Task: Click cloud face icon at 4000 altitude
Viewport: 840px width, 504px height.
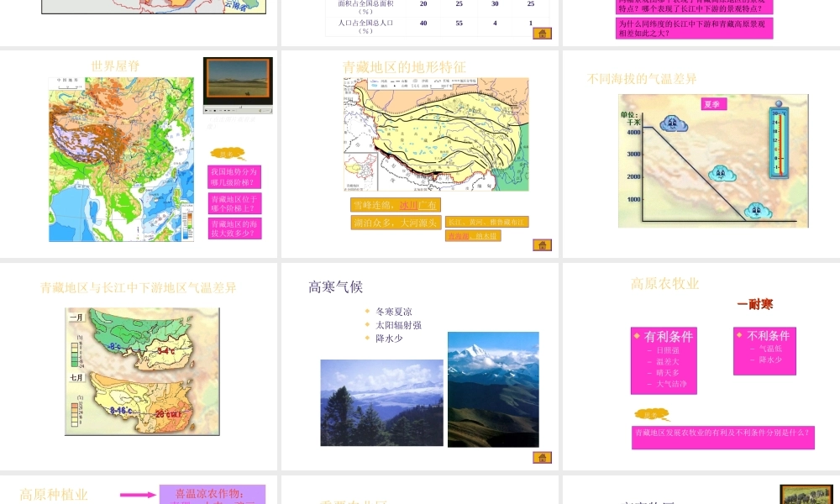Action: tap(674, 123)
